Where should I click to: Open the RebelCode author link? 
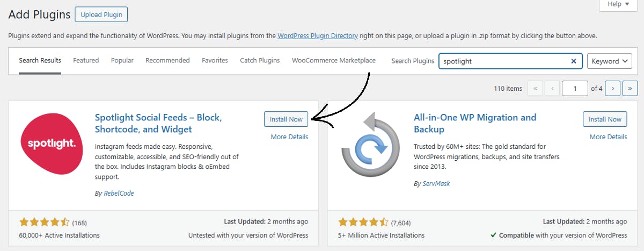pyautogui.click(x=118, y=193)
